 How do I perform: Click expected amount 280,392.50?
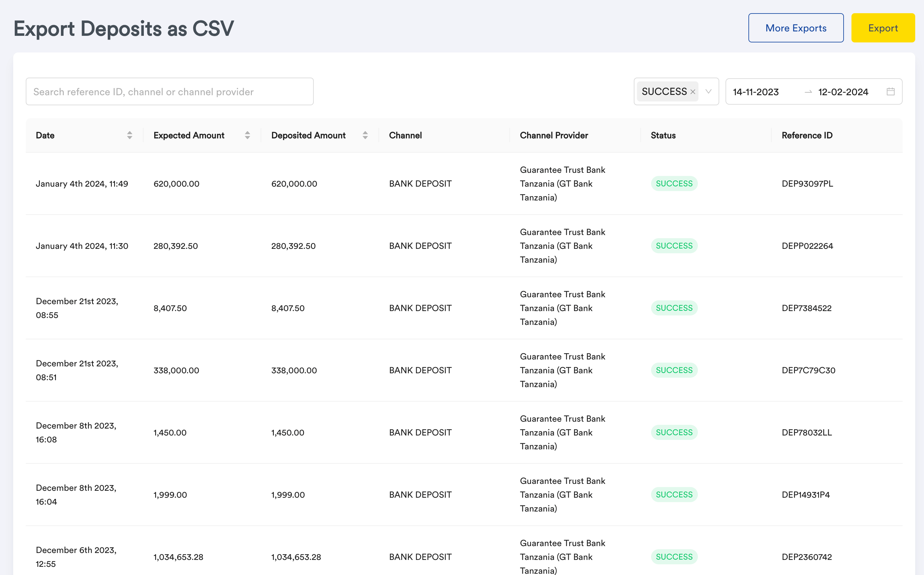(176, 246)
